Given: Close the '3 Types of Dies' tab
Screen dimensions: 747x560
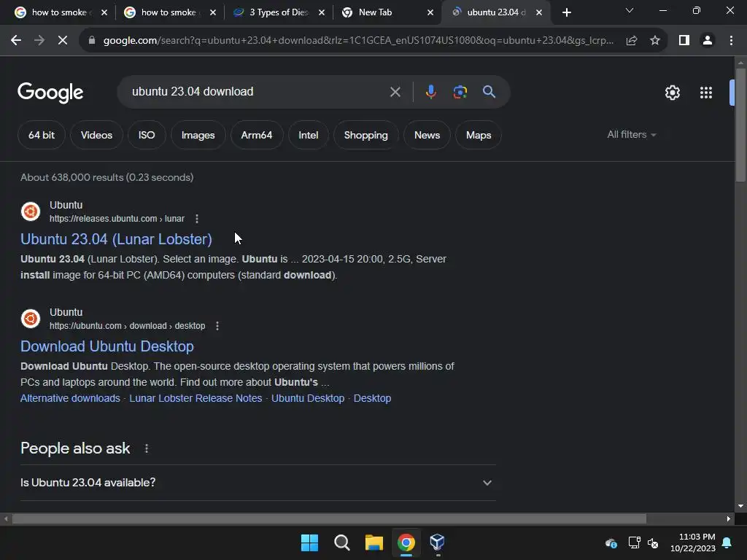Looking at the screenshot, I should click(322, 13).
